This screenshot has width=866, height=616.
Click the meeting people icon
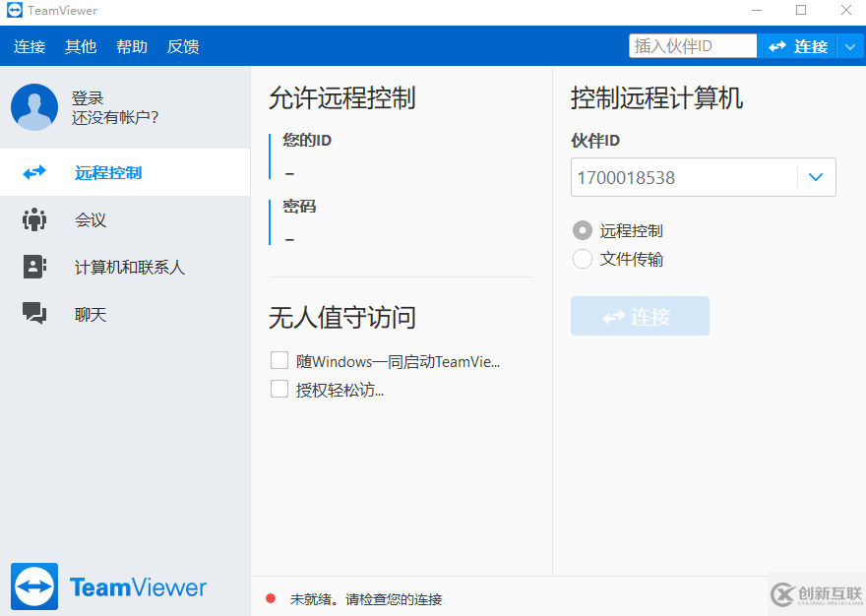pyautogui.click(x=34, y=219)
